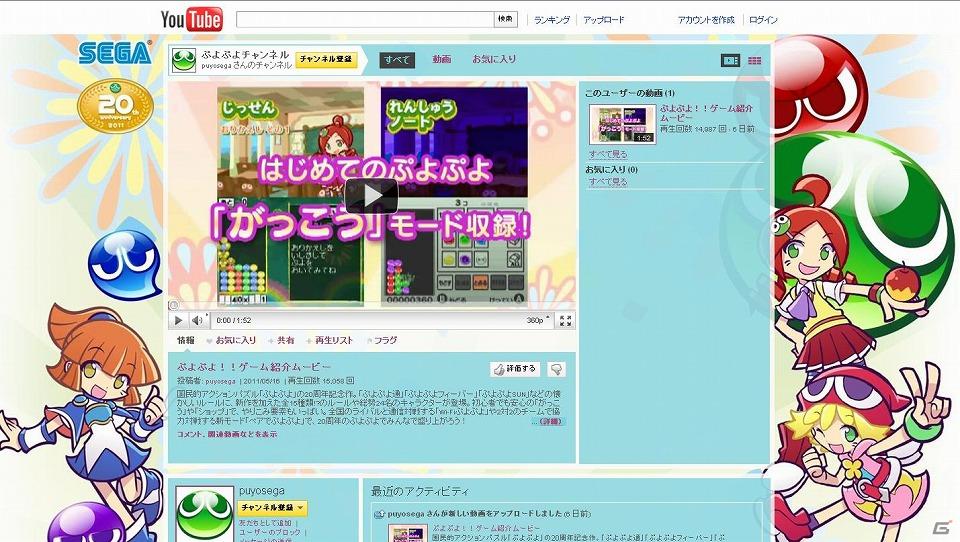Screen dimensions: 960x542
Task: Click the 検索 search button
Action: pos(506,20)
